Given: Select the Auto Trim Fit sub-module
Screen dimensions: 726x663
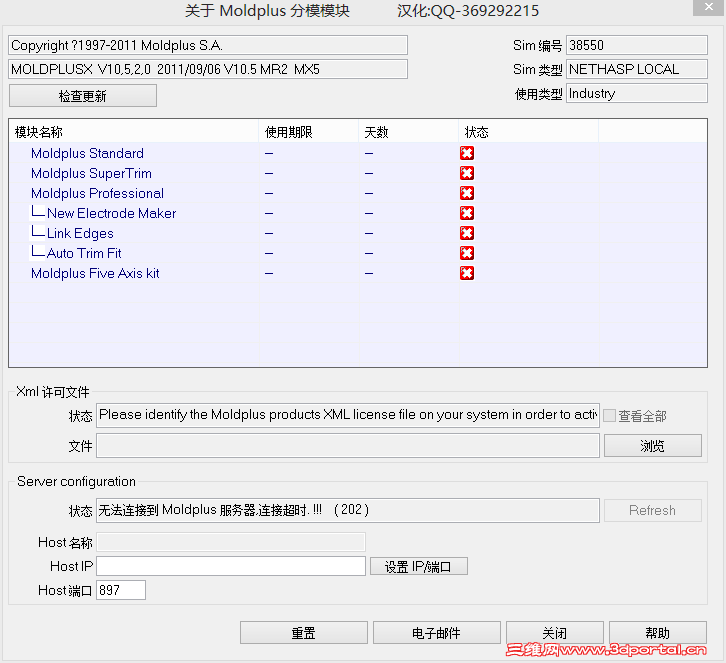Looking at the screenshot, I should coord(358,253).
